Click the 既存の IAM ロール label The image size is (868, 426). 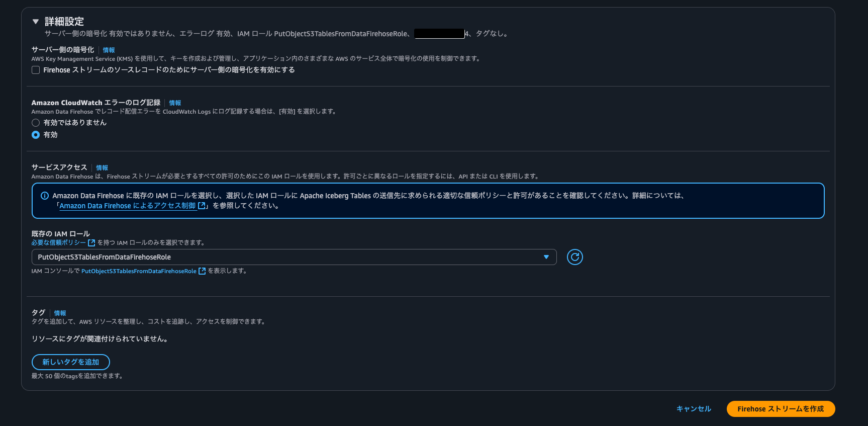(x=61, y=234)
